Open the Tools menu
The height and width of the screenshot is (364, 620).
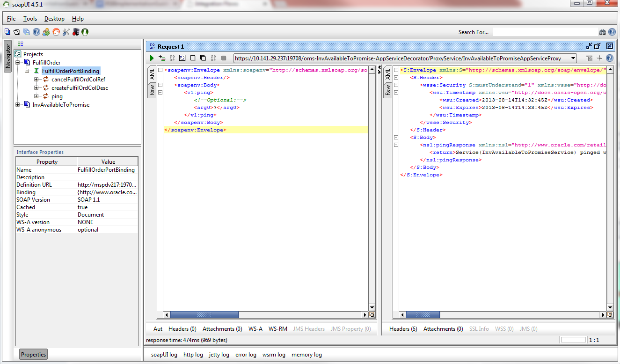[30, 19]
